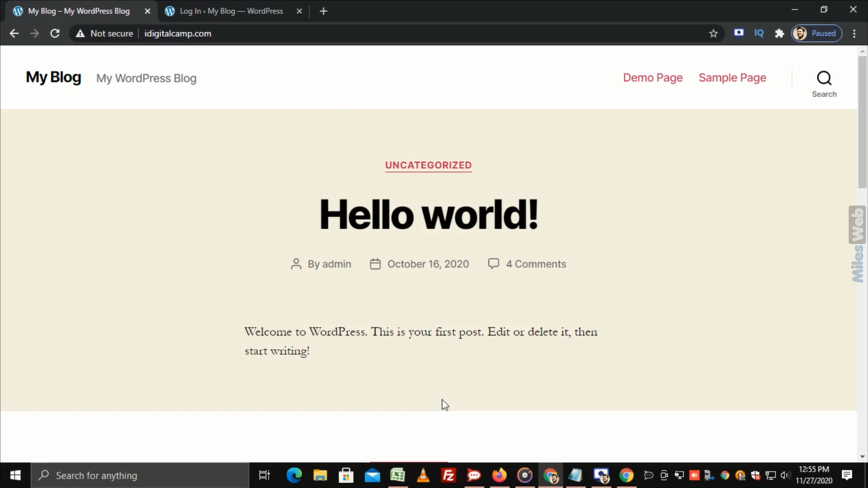Launch Microsoft Edge from the taskbar

tap(294, 475)
